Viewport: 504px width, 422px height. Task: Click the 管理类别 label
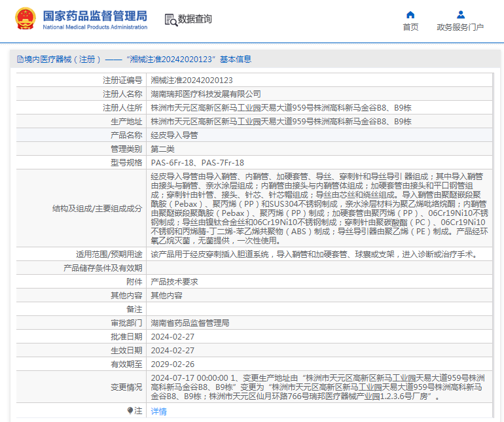tap(126, 149)
